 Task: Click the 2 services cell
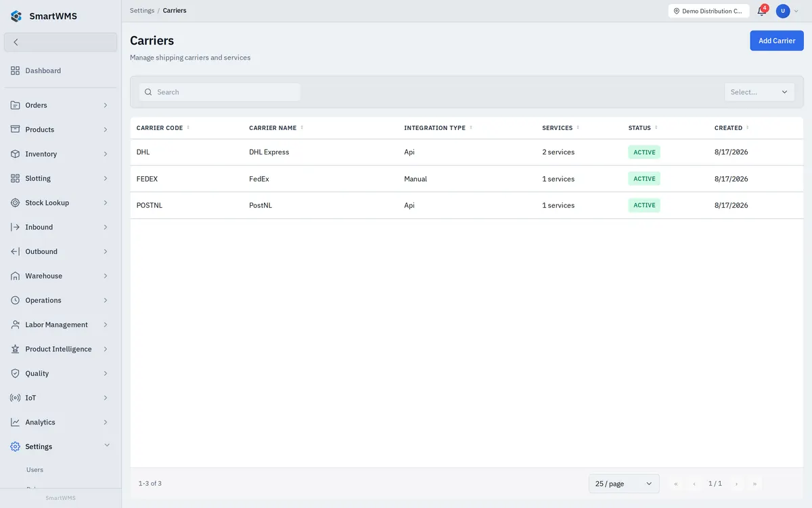point(558,152)
